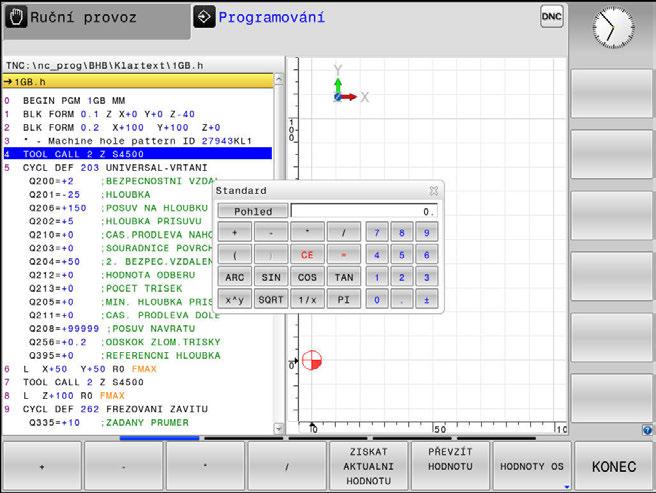The height and width of the screenshot is (493, 656).
Task: Click the divide key in the calculator
Action: (343, 232)
